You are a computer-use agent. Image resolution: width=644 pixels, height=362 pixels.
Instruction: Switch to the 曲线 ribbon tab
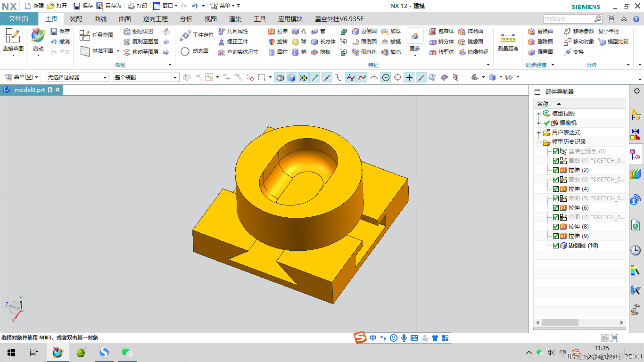(100, 19)
